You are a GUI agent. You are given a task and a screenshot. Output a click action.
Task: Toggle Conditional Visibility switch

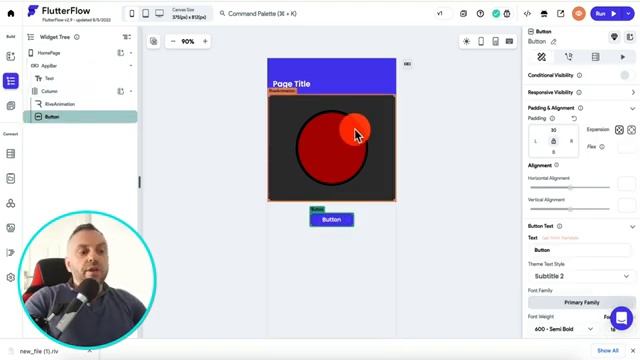(625, 75)
